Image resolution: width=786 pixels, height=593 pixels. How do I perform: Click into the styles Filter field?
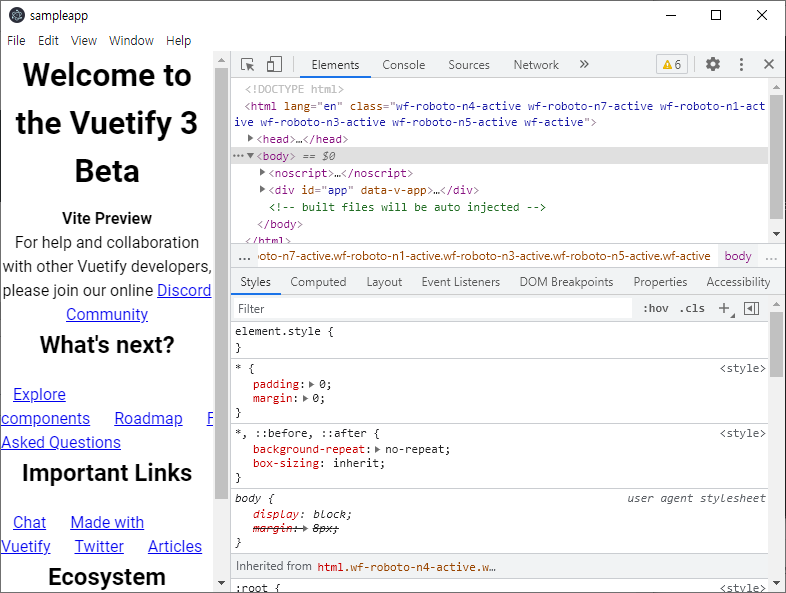pos(433,308)
